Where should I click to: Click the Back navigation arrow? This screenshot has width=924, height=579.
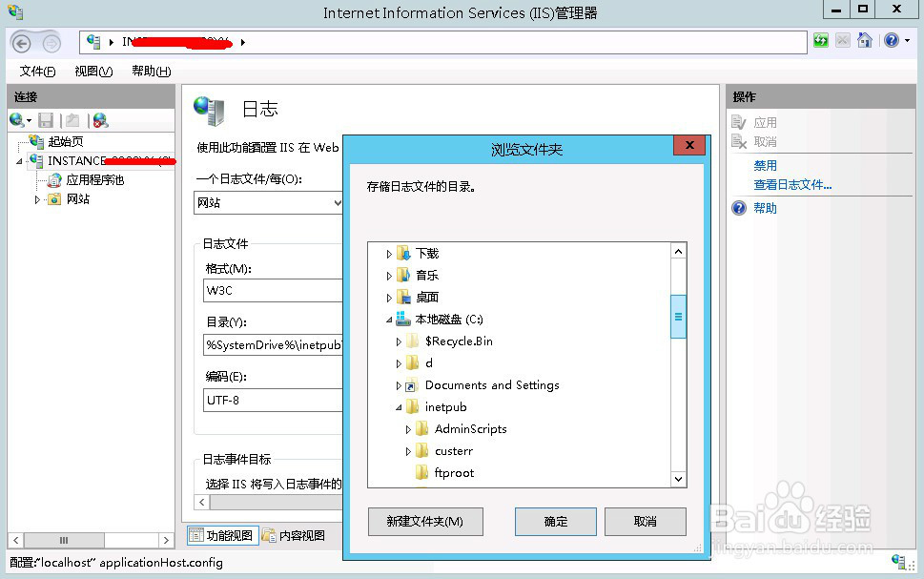(21, 43)
